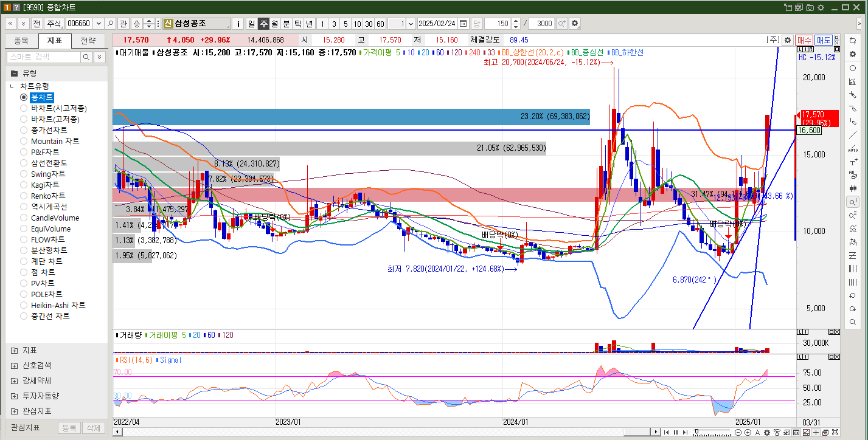Select the 분 (minute) period
868x440 pixels.
286,23
